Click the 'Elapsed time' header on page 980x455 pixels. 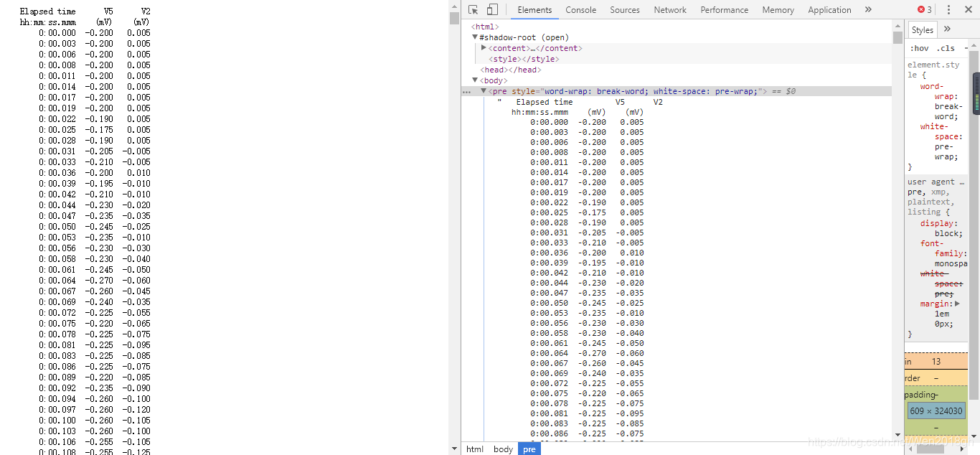click(47, 11)
